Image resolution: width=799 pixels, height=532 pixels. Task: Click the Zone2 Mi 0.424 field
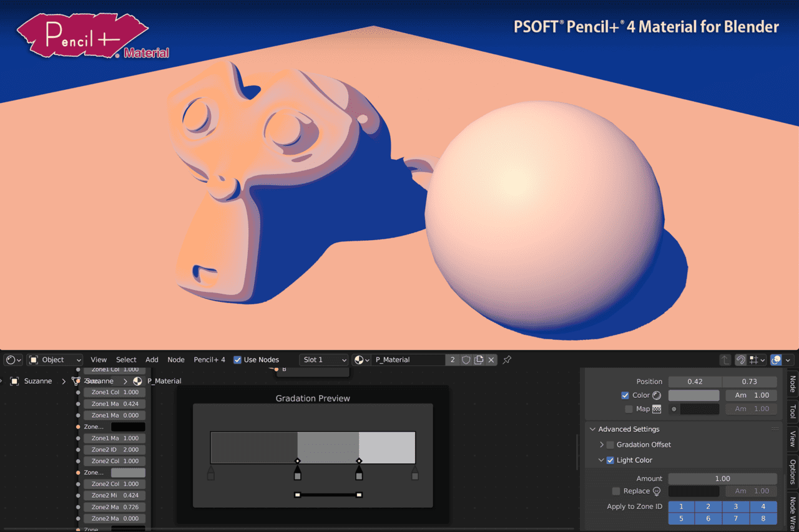[115, 495]
